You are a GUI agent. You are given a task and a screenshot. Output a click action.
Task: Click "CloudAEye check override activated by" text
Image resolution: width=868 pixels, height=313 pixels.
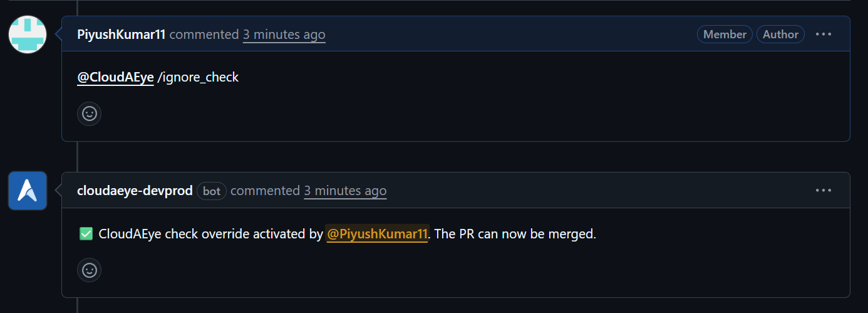210,234
